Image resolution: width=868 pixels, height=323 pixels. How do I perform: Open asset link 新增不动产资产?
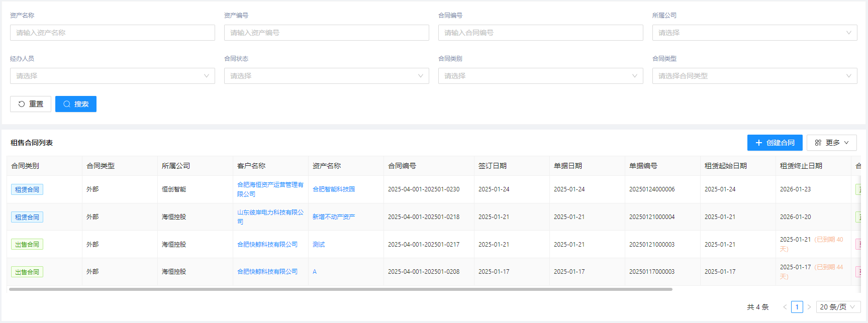coord(334,217)
